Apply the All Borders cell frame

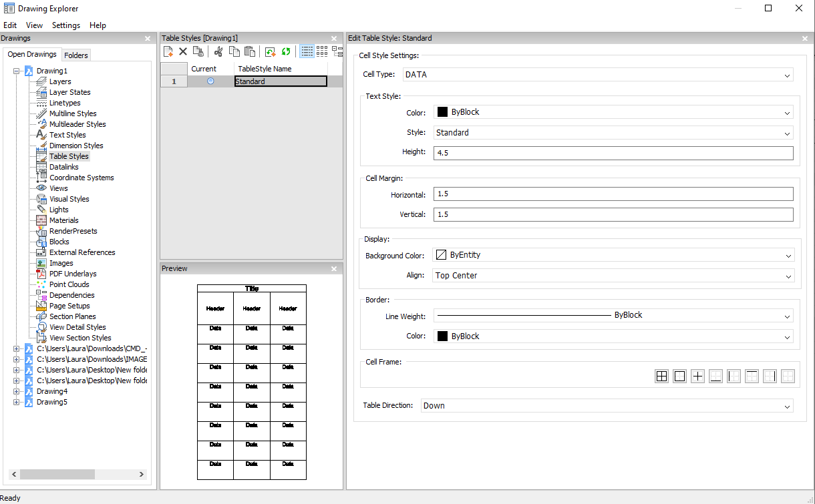[661, 376]
